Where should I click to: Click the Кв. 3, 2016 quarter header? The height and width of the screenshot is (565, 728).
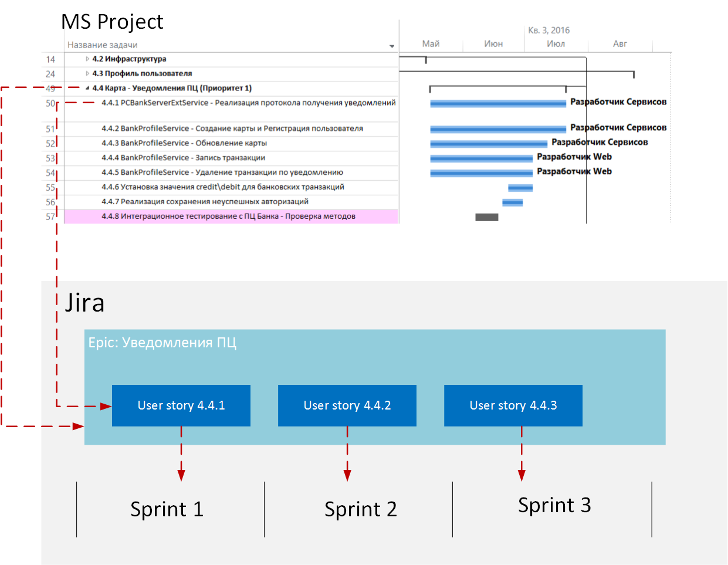[549, 31]
